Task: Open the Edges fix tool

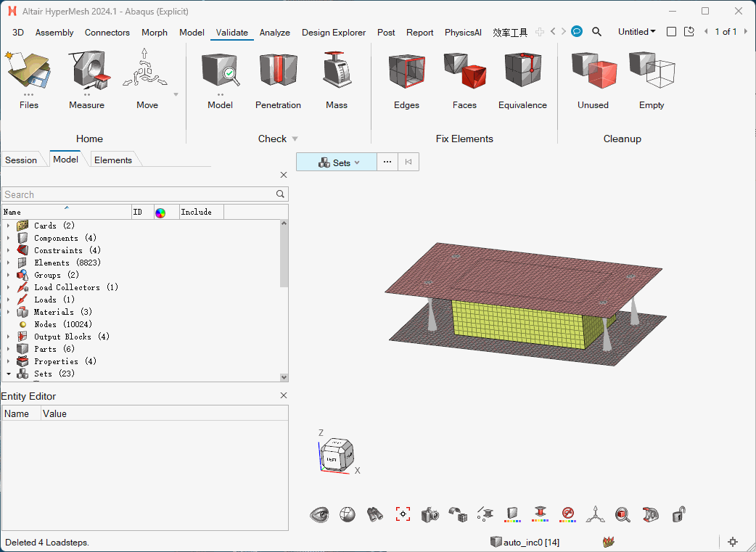Action: [406, 80]
